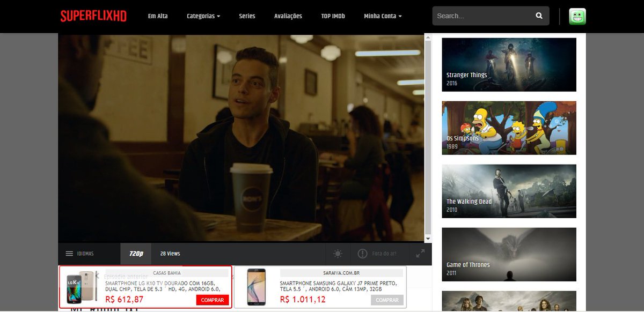This screenshot has height=312, width=644.
Task: Expand the Minha Conta dropdown
Action: (383, 16)
